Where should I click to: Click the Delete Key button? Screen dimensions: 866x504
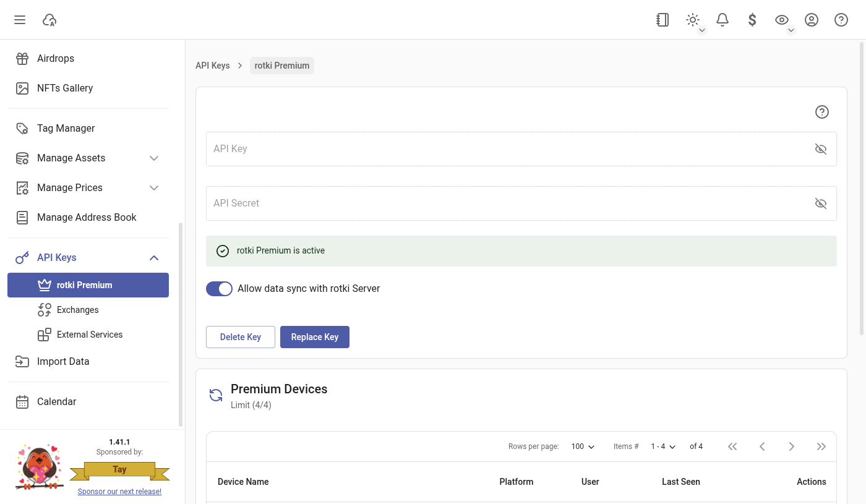click(240, 337)
